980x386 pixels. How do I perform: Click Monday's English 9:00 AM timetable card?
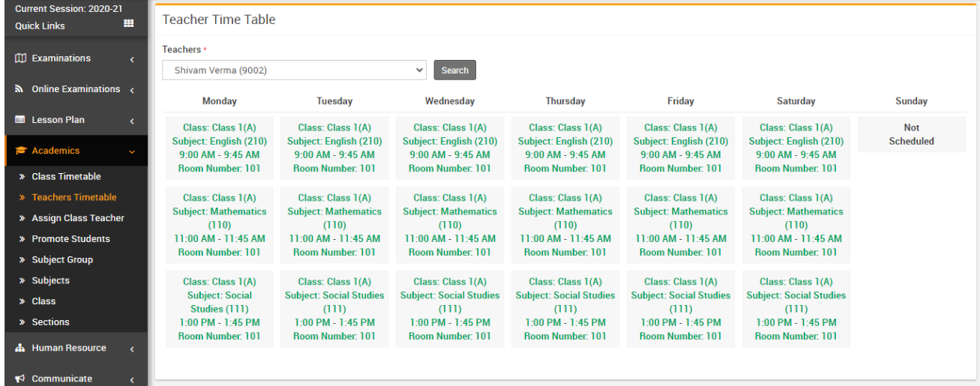(x=219, y=148)
